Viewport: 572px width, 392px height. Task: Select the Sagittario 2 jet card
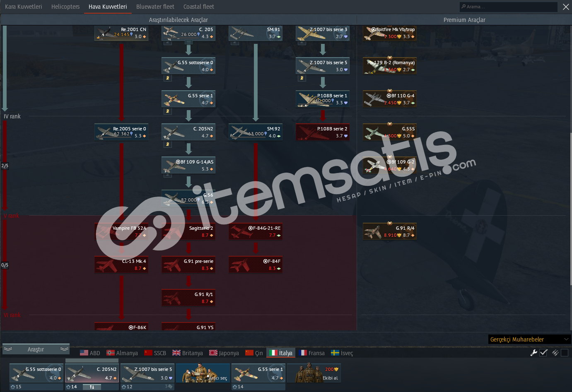[188, 232]
